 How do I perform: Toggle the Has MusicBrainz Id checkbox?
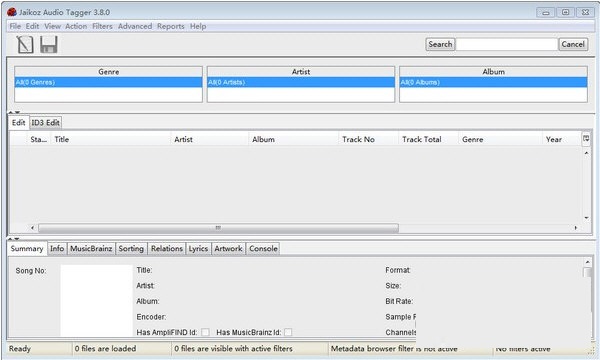point(288,332)
